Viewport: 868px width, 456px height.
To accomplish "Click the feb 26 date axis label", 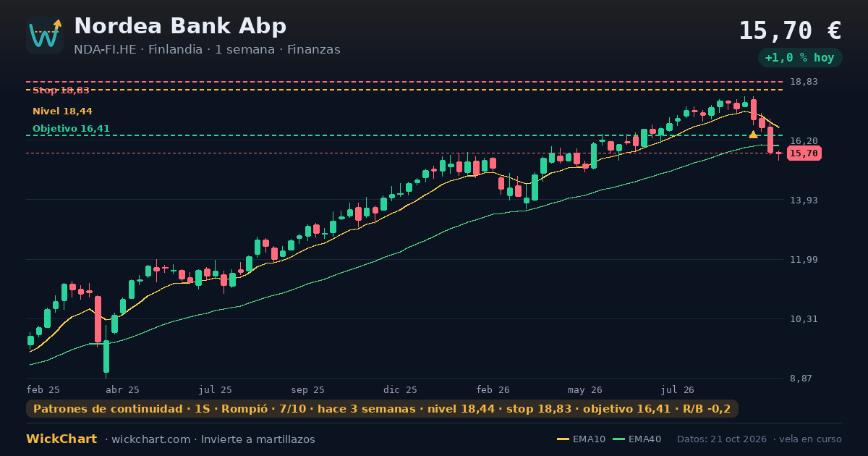I will click(493, 389).
